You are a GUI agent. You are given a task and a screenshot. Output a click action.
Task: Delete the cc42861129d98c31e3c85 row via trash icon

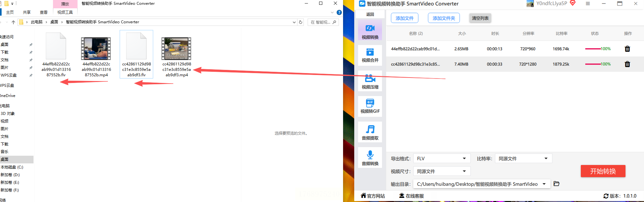[x=627, y=64]
